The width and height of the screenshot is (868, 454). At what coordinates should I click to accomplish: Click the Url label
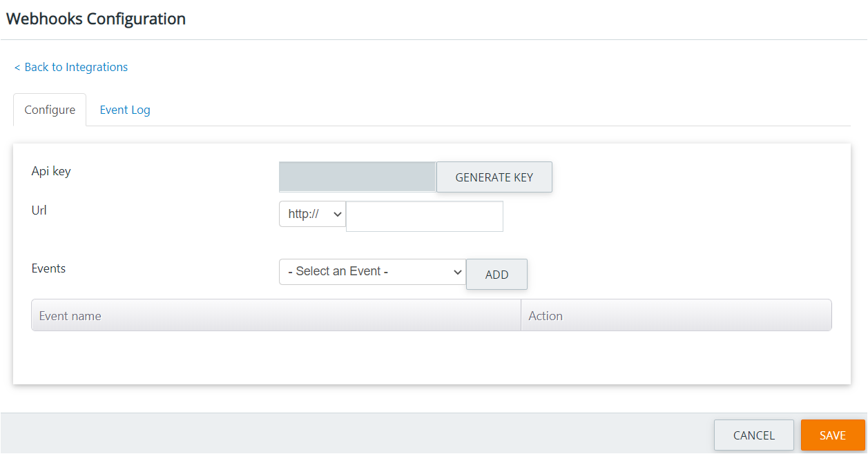pos(39,210)
